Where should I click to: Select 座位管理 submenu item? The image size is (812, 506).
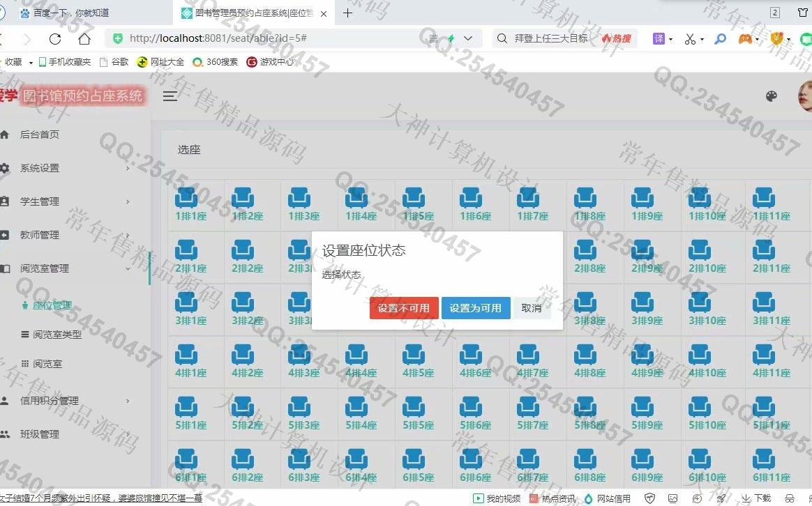point(52,305)
